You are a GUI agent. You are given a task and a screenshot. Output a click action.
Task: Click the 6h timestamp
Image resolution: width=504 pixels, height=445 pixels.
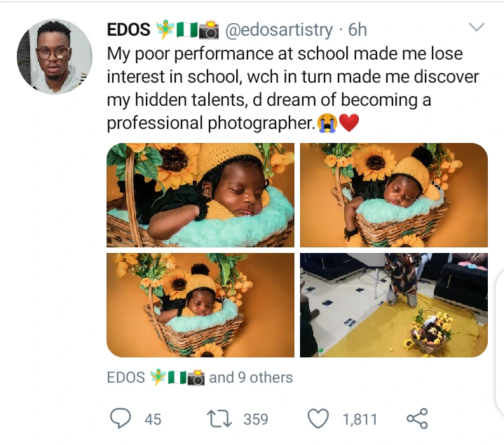click(x=357, y=29)
